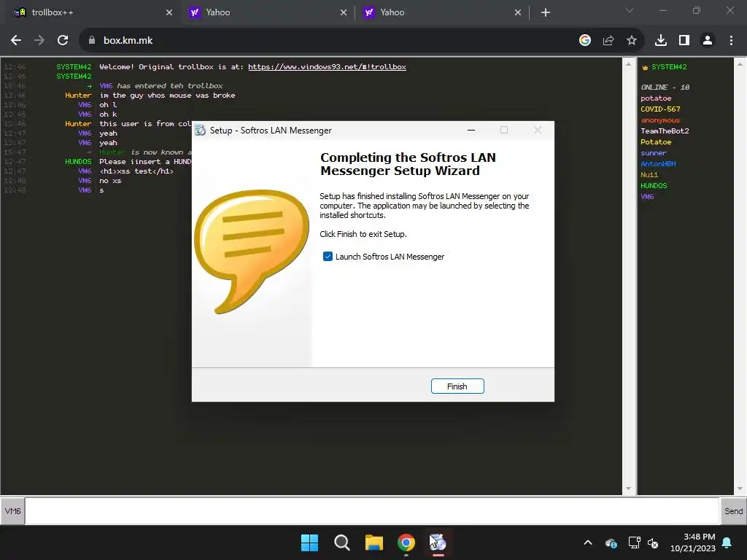
Task: Click the chat scrollbar up arrow
Action: coord(628,64)
